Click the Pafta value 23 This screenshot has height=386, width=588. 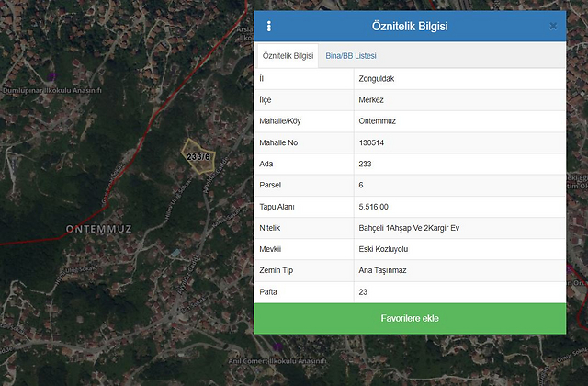point(365,291)
